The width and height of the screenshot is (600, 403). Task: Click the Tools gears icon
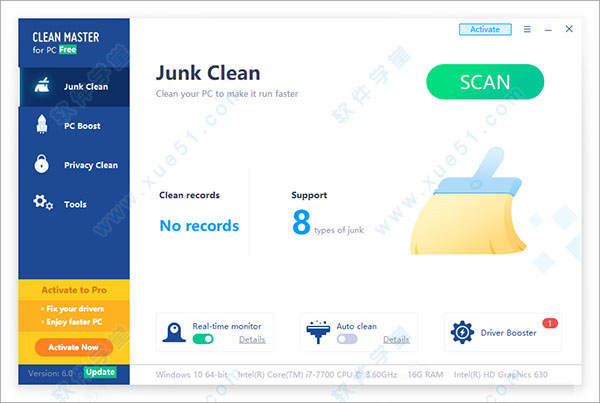[x=42, y=203]
